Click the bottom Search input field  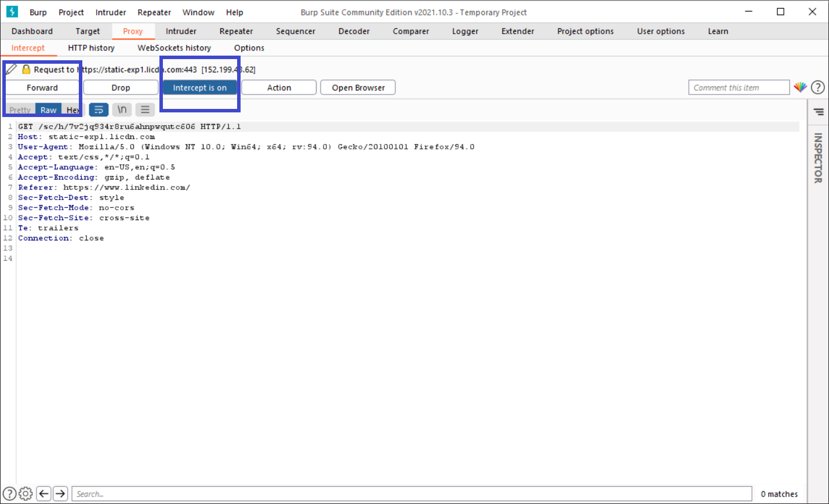click(412, 494)
